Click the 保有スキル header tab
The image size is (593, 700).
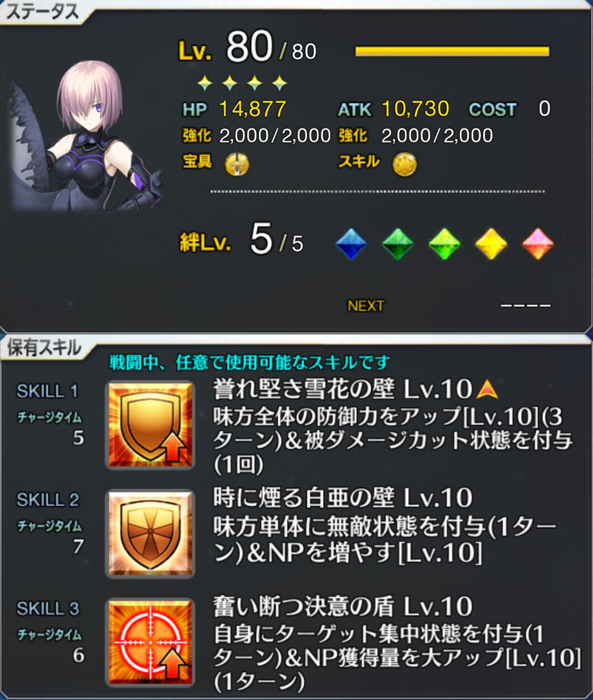pos(44,348)
